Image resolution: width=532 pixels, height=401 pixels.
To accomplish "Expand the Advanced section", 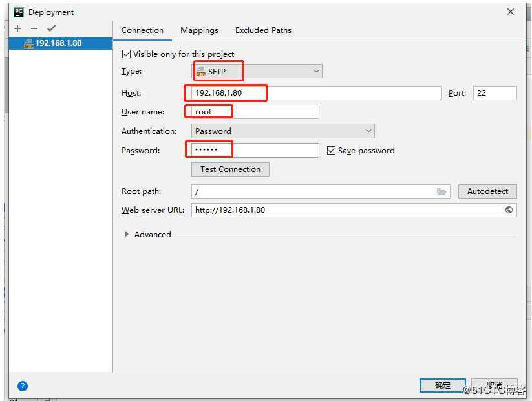I will (127, 234).
